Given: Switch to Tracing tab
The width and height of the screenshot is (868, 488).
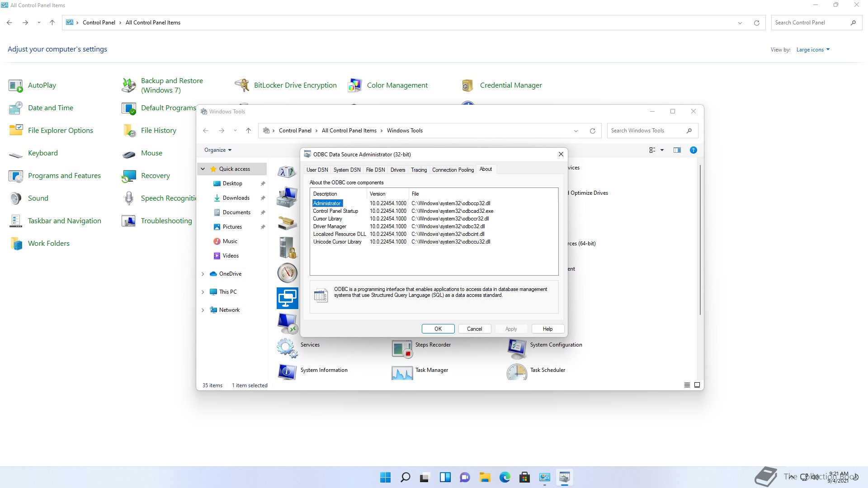Looking at the screenshot, I should pos(419,170).
